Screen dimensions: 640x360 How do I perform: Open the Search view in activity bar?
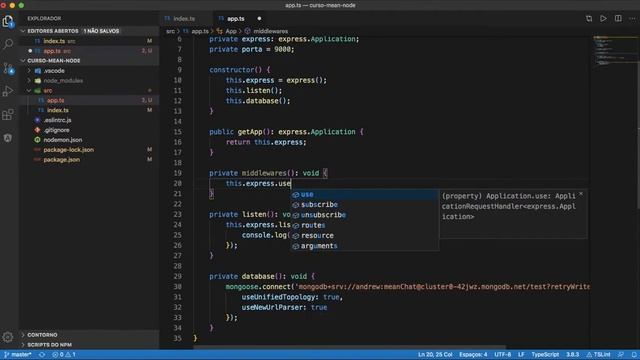pos(8,44)
